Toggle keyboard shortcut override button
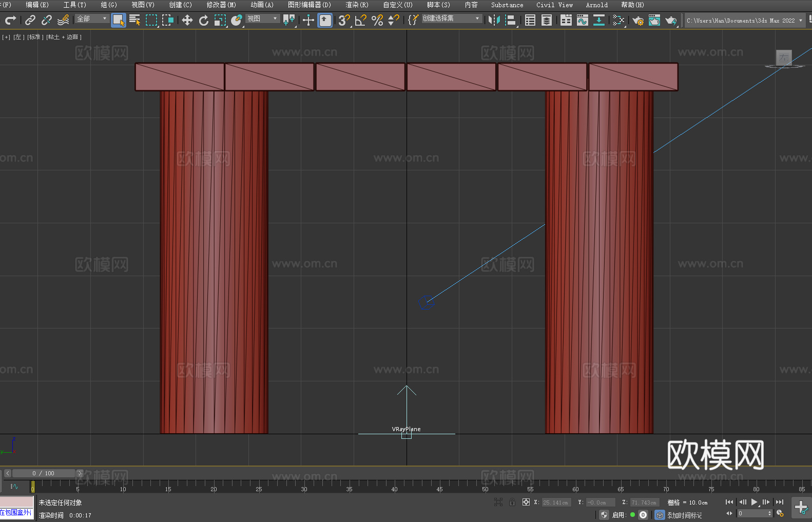812x522 pixels. (x=325, y=20)
